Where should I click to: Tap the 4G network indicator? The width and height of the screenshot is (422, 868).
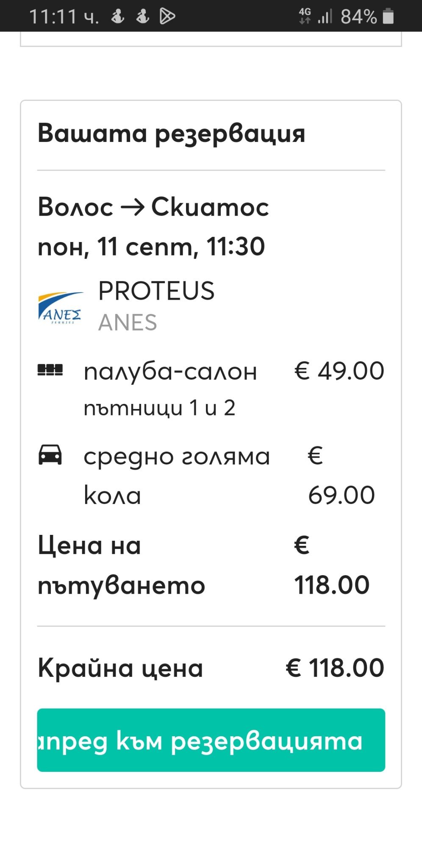click(x=305, y=16)
